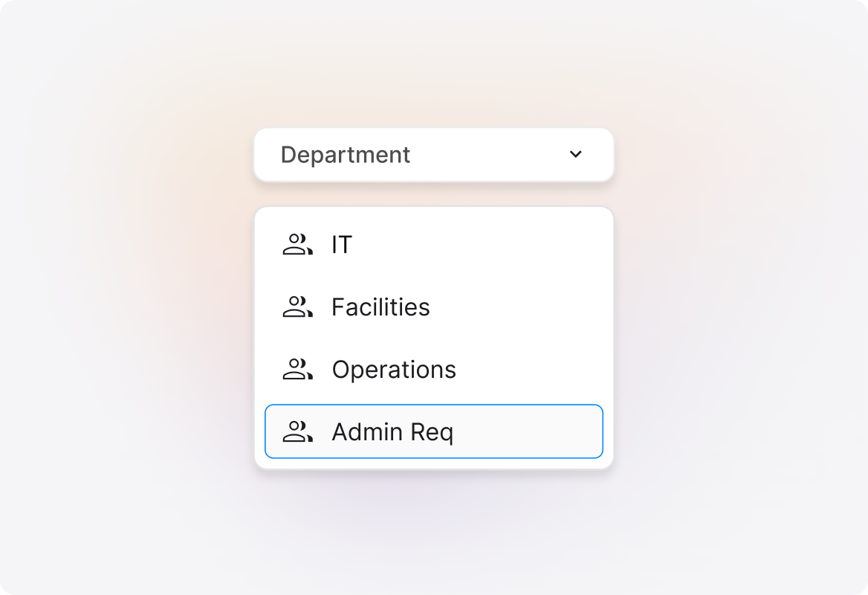868x595 pixels.
Task: Click the people icon next to Operations
Action: tap(297, 369)
